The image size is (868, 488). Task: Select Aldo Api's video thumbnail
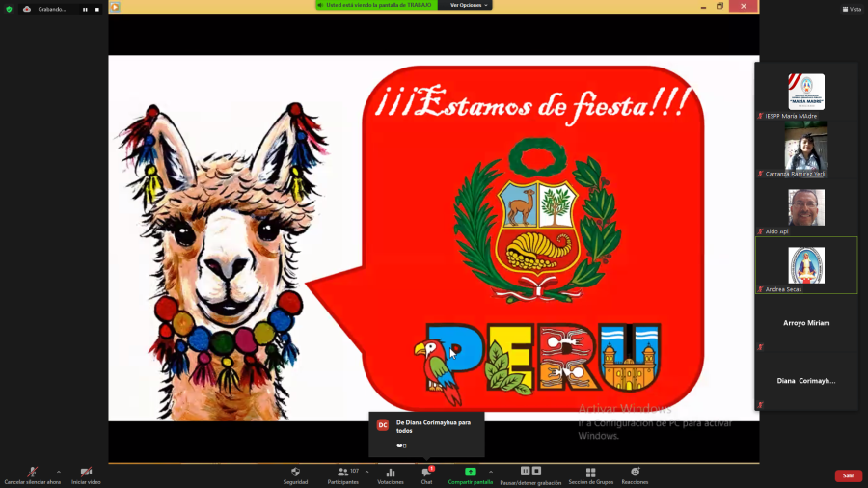click(805, 208)
